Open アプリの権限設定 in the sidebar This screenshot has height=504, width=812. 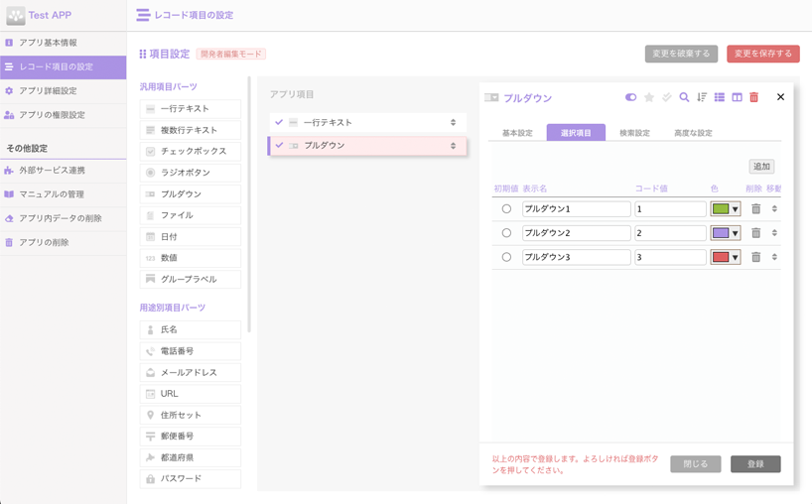(64, 115)
